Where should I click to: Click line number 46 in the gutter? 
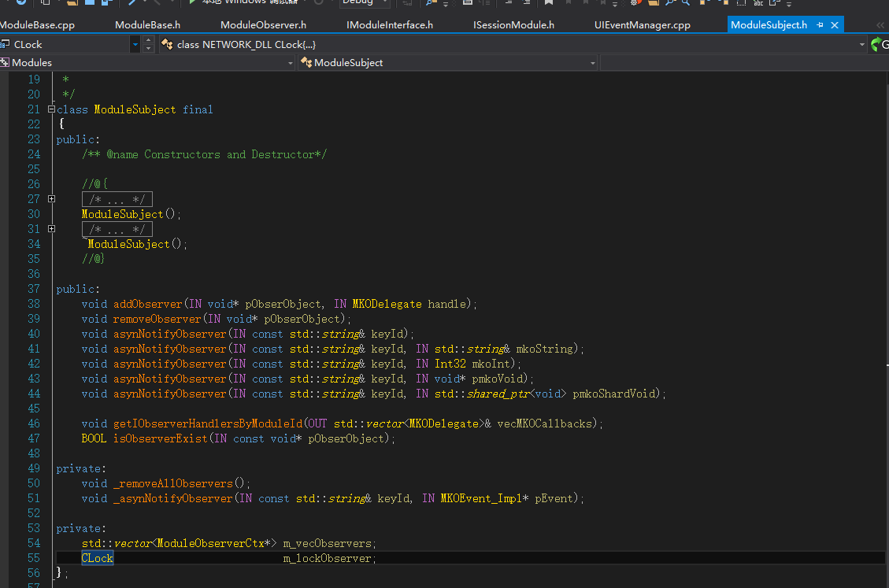click(34, 423)
